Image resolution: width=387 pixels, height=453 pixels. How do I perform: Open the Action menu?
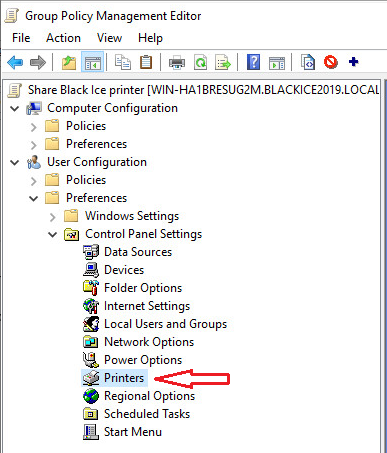pos(63,38)
